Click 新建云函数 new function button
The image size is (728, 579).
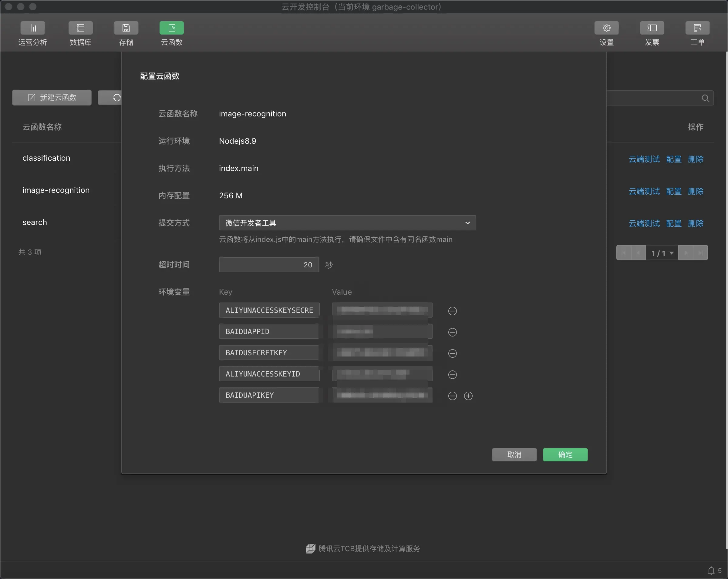[52, 98]
